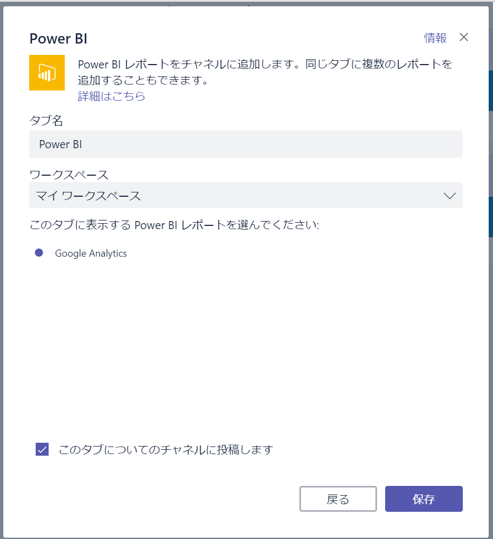
Task: Click the 戻る button
Action: click(x=338, y=499)
